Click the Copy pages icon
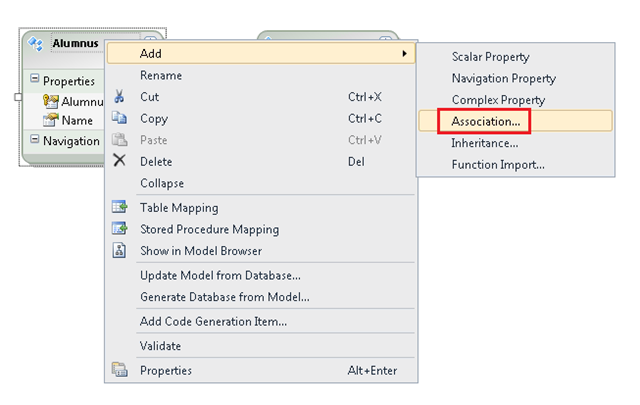 click(119, 118)
